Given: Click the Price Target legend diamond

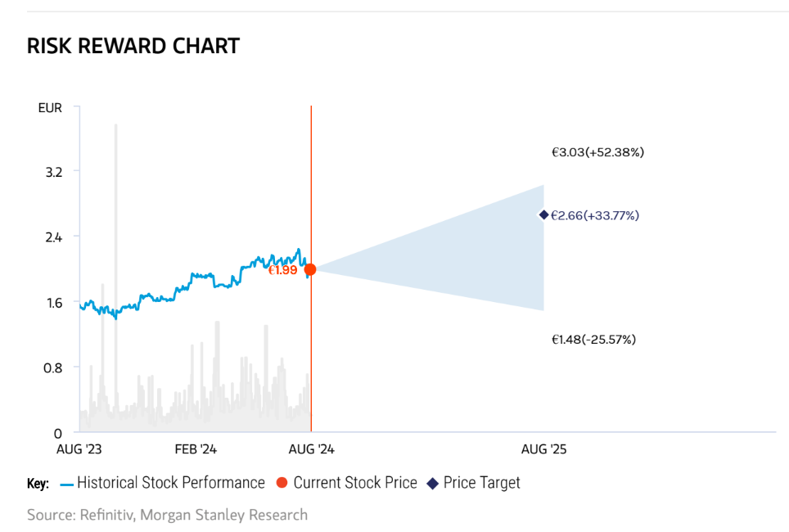Looking at the screenshot, I should pyautogui.click(x=433, y=483).
